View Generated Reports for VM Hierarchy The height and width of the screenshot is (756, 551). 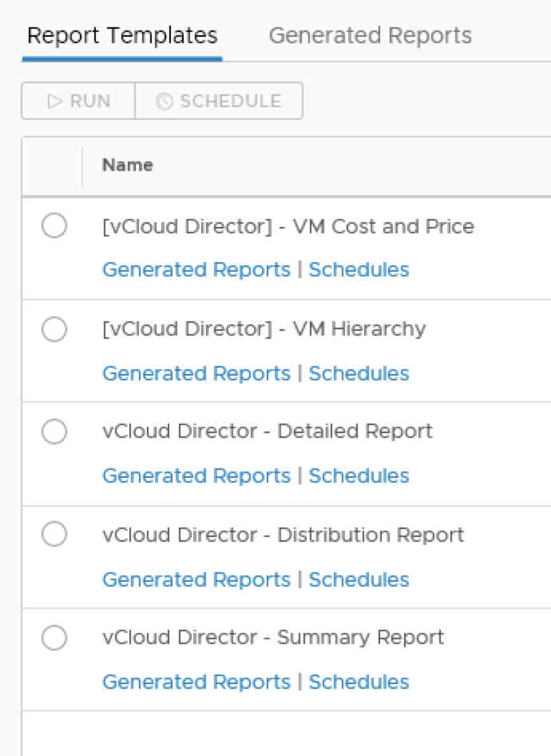[x=196, y=373]
